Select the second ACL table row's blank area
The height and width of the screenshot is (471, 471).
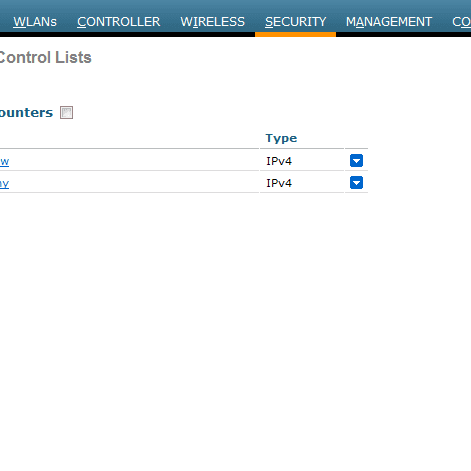coord(133,182)
